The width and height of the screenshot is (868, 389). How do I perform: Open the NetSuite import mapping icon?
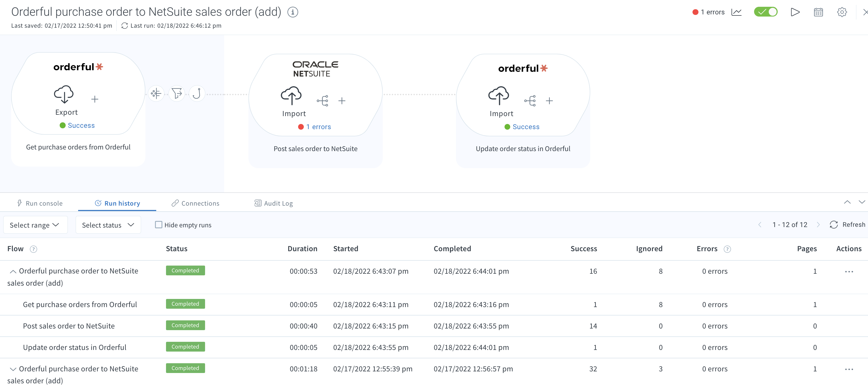pyautogui.click(x=323, y=100)
